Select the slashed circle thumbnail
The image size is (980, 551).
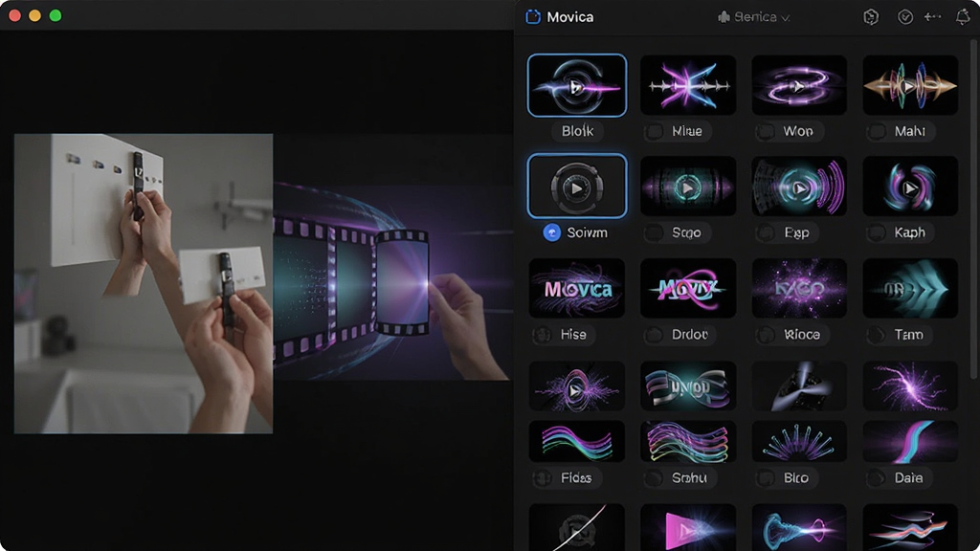coord(576,527)
